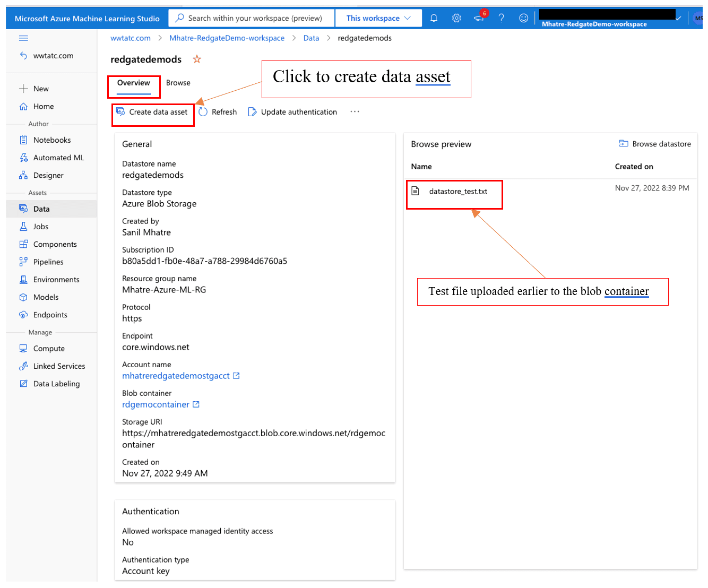Click the workspace search box

pos(252,18)
